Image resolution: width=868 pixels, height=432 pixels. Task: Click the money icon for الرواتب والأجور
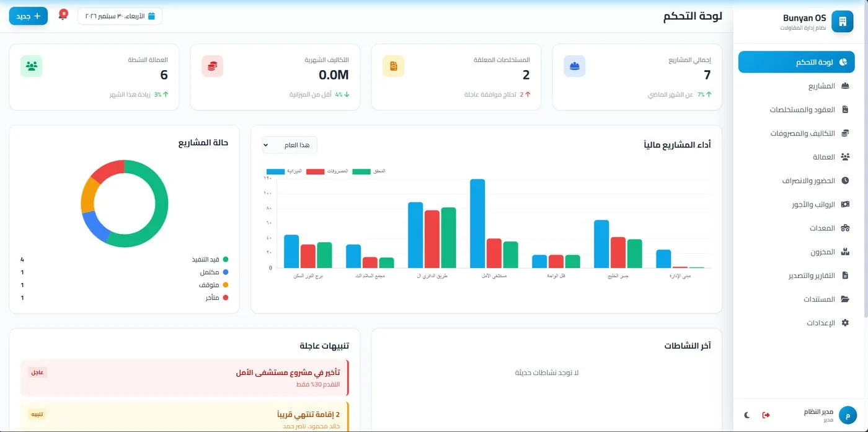click(844, 204)
